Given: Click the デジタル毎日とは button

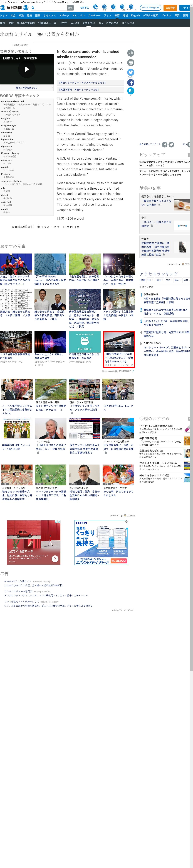Looking at the screenshot, I should 150,7.
